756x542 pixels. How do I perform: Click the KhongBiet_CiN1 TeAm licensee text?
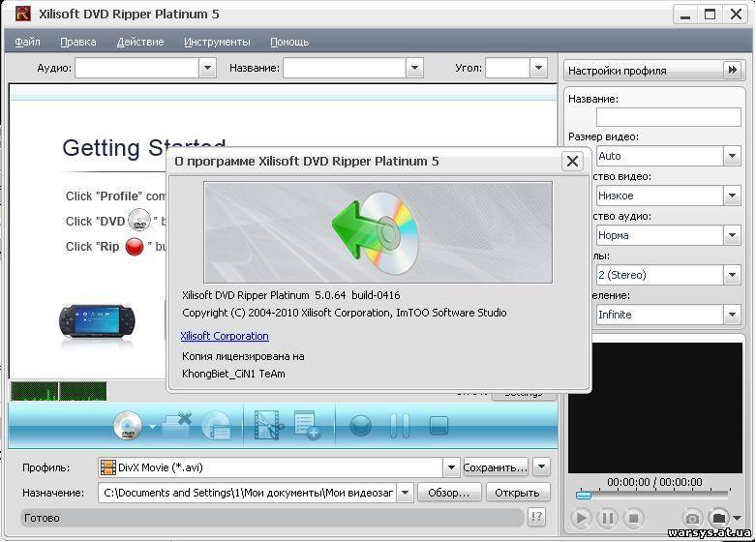coord(233,374)
